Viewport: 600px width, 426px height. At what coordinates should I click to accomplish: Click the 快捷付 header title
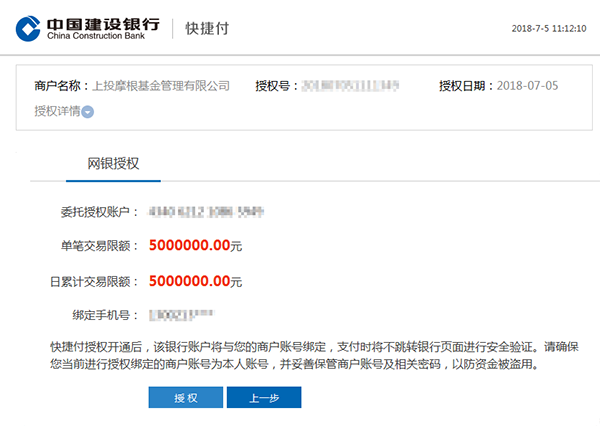(207, 29)
